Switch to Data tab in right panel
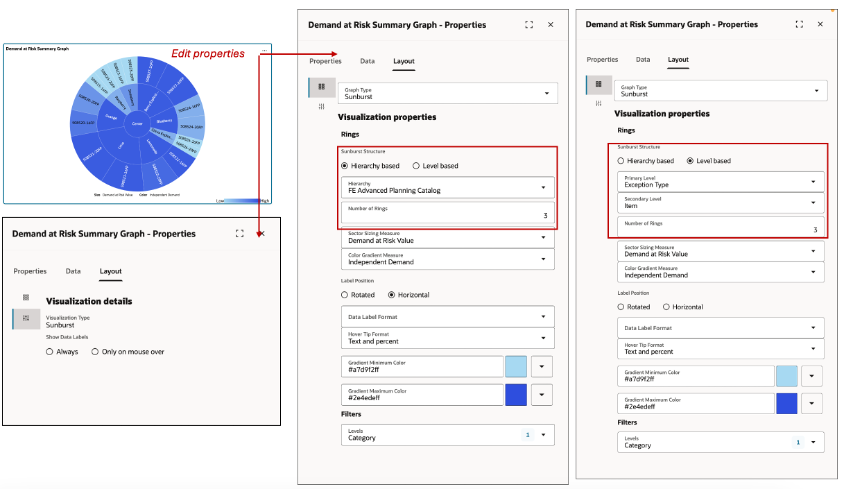844x490 pixels. (x=643, y=60)
